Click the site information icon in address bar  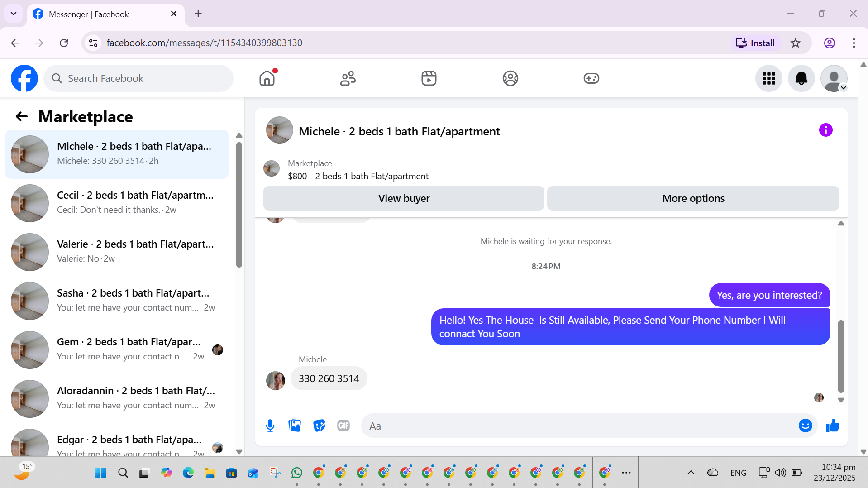point(93,43)
